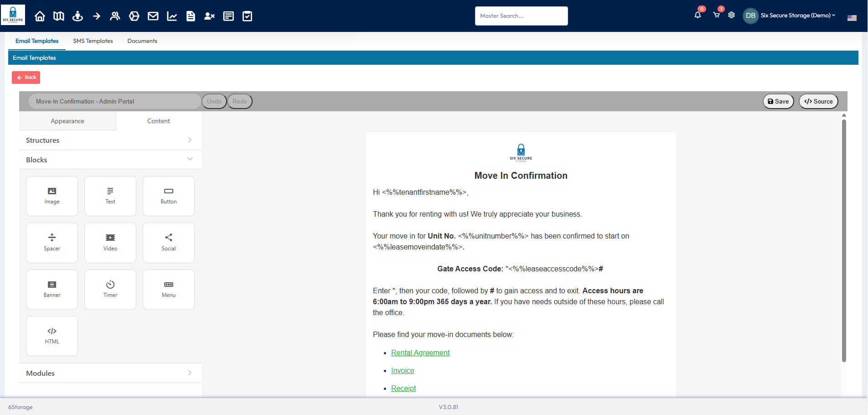Screen dimensions: 868x415
Task: Open the line chart reports icon
Action: point(172,16)
